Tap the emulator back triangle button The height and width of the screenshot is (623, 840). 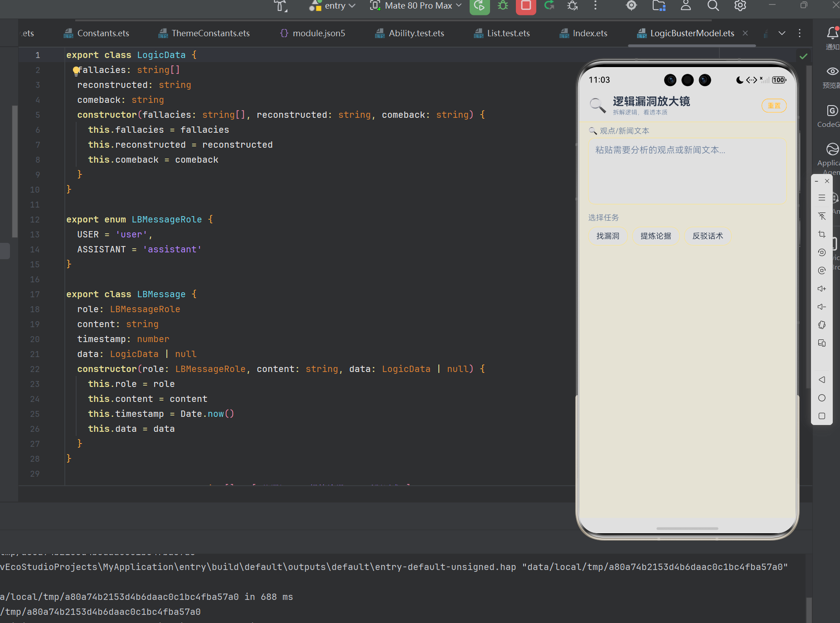pyautogui.click(x=822, y=380)
